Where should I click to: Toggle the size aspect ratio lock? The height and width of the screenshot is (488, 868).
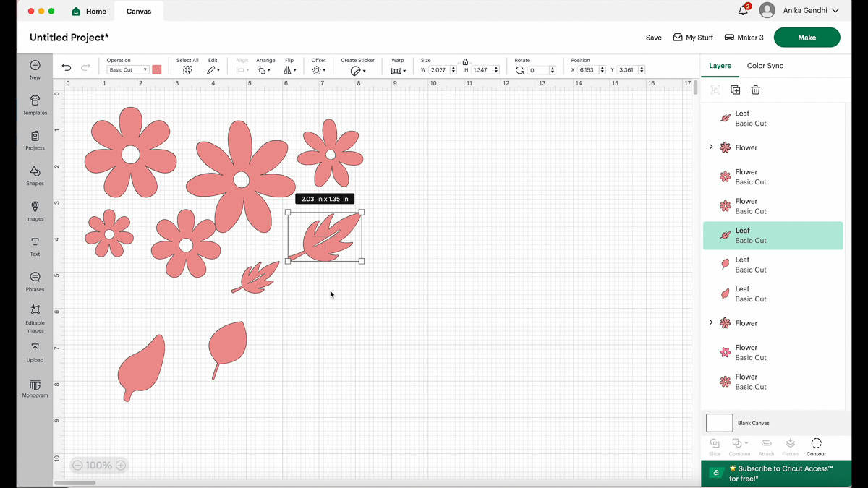tap(465, 61)
